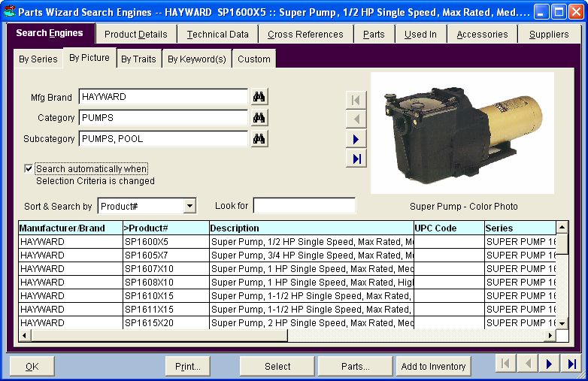This screenshot has width=588, height=381.
Task: Show next picture beside pump photo
Action: point(356,139)
